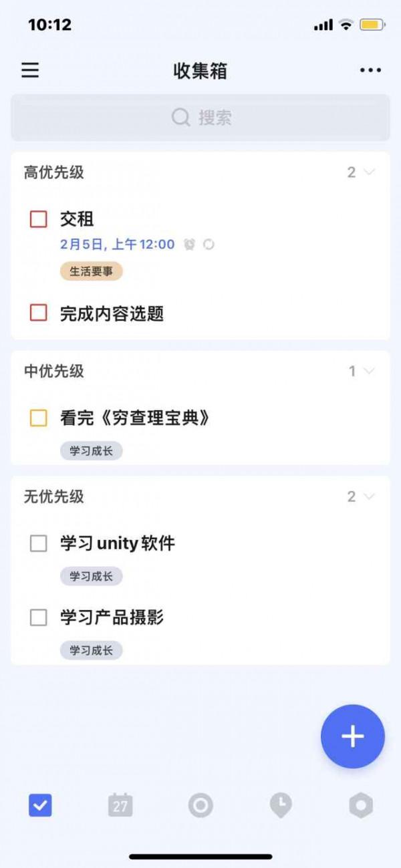401x868 pixels.
Task: Open the Pomodoro focus icon
Action: (x=200, y=805)
